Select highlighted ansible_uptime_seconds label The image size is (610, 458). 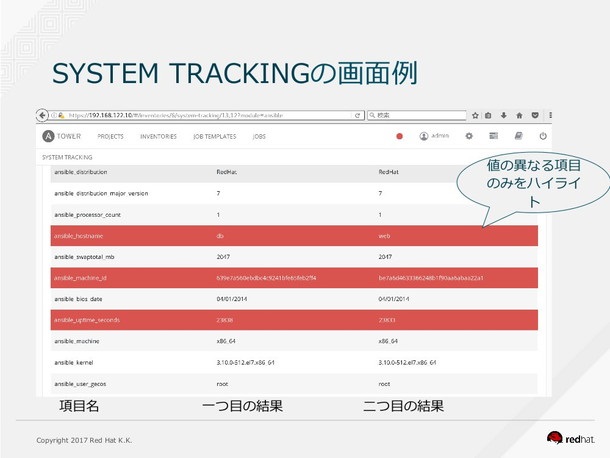[87, 320]
